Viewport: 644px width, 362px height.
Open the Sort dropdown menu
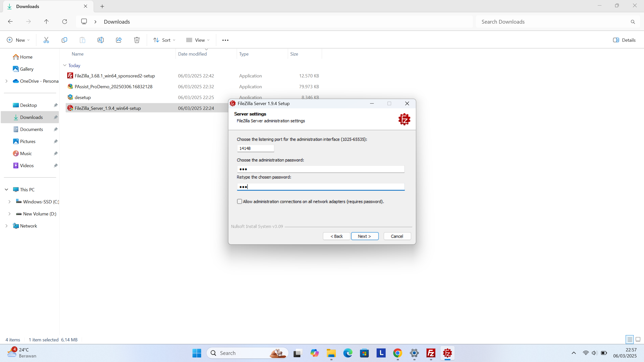click(x=164, y=40)
